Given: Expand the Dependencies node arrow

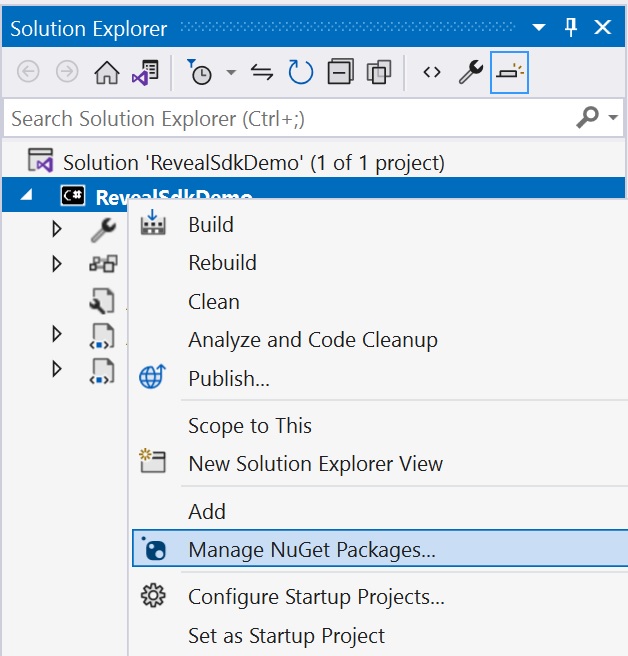Looking at the screenshot, I should pos(56,264).
